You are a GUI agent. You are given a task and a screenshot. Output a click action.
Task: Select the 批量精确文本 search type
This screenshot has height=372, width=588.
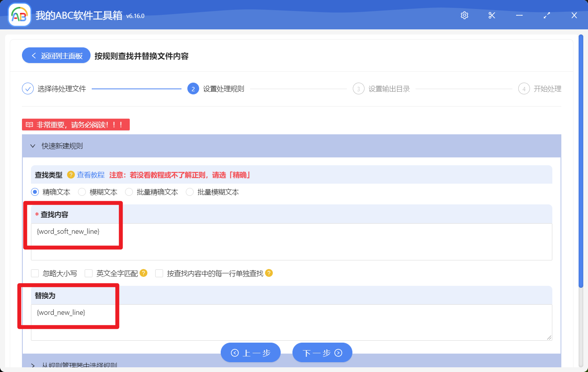(x=129, y=192)
